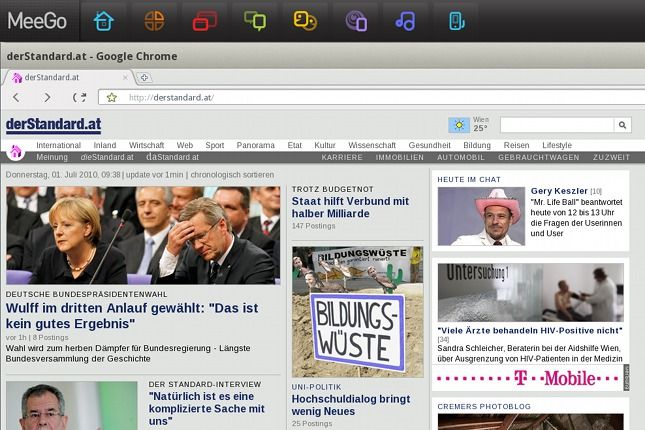Image resolution: width=645 pixels, height=430 pixels.
Task: Open the cyan devices panel icon
Action: tap(456, 21)
